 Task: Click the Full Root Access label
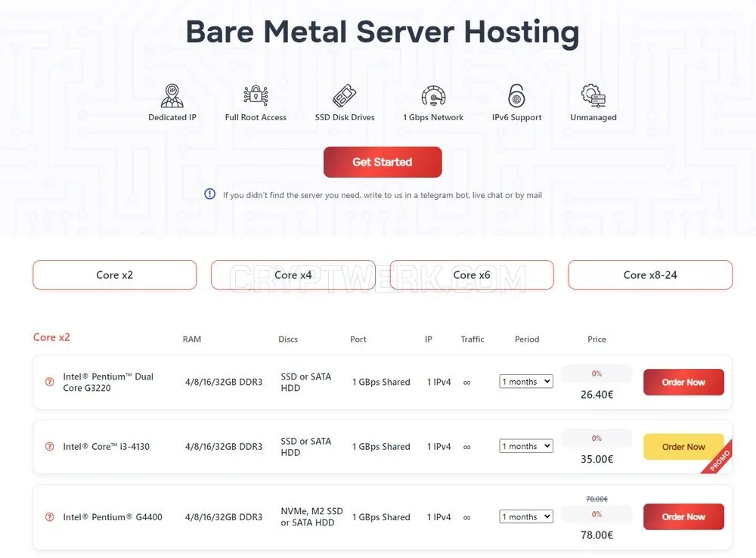point(256,117)
